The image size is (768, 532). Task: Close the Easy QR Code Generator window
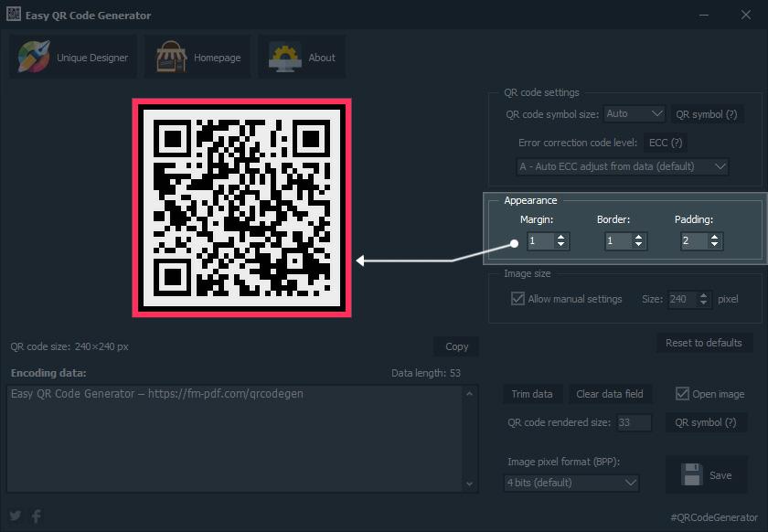pyautogui.click(x=745, y=16)
